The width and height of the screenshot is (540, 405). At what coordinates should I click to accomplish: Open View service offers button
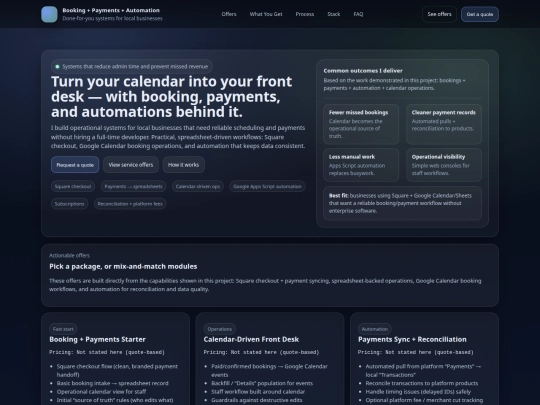131,165
